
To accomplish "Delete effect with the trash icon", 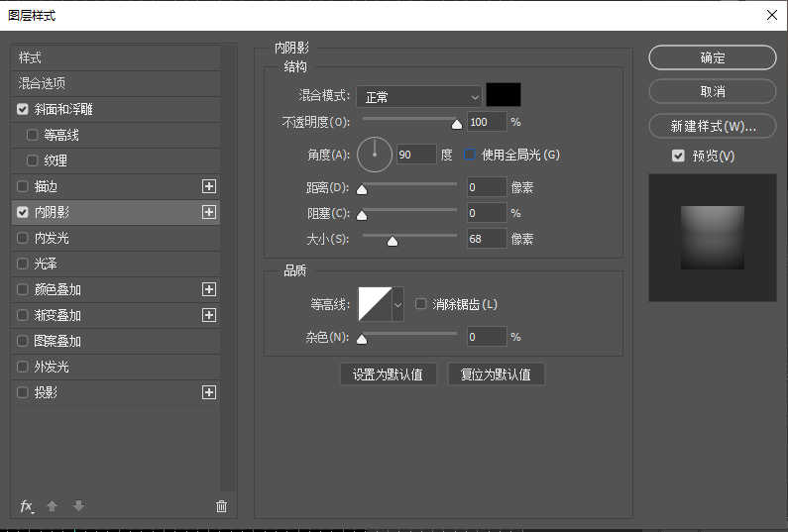I will (x=221, y=506).
